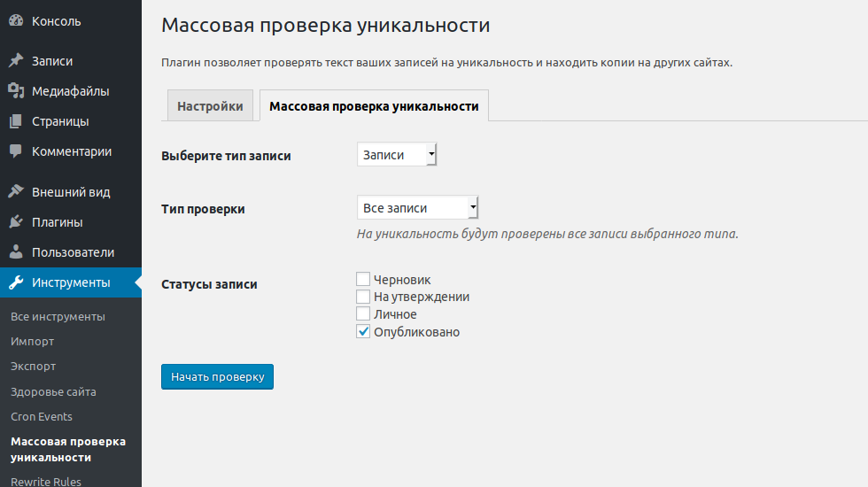This screenshot has height=487, width=868.
Task: Click the Статусы записи field label
Action: pyautogui.click(x=209, y=284)
